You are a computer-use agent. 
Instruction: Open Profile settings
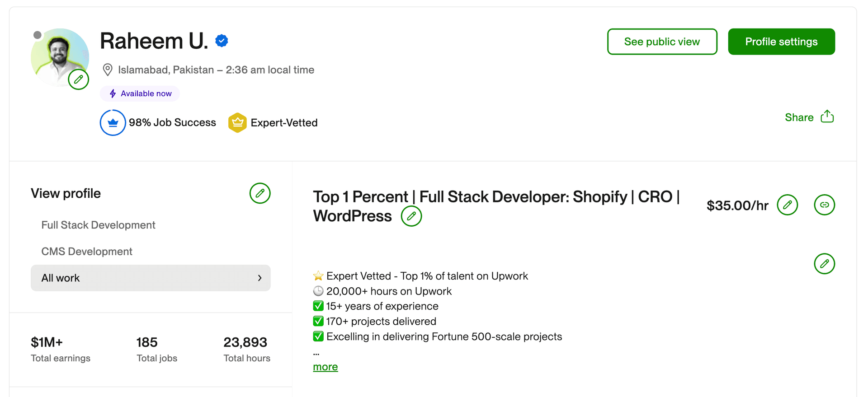click(781, 42)
